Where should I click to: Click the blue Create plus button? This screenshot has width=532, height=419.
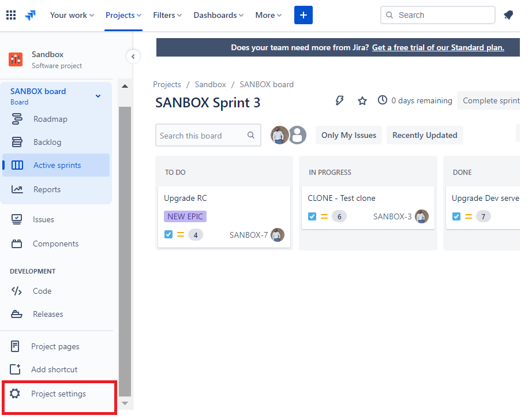click(304, 15)
